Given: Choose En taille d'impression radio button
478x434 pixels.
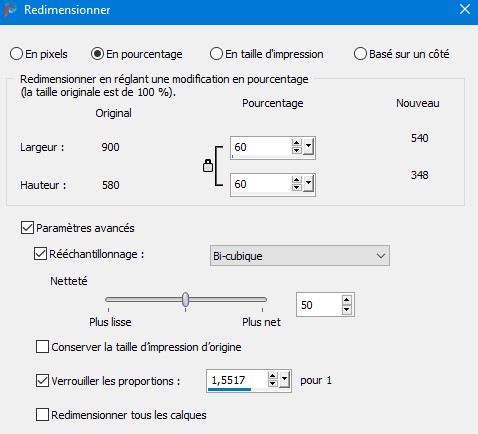Looking at the screenshot, I should 216,54.
